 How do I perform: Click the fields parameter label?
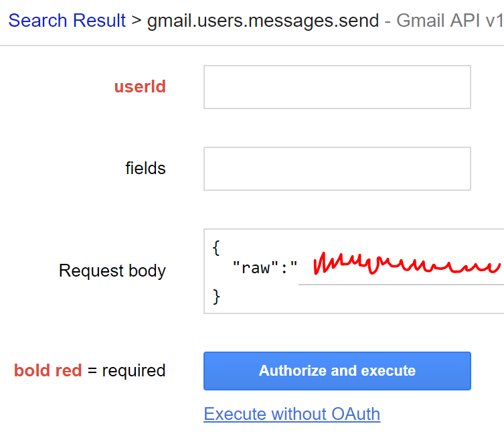[x=145, y=168]
